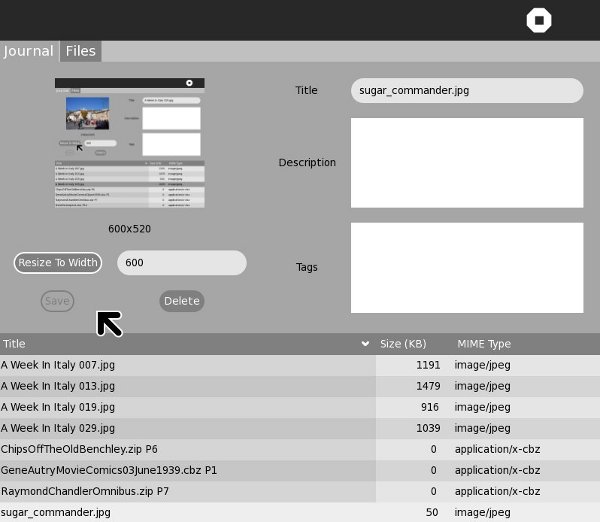
Task: Sort list by Size (KB) column
Action: pyautogui.click(x=403, y=344)
